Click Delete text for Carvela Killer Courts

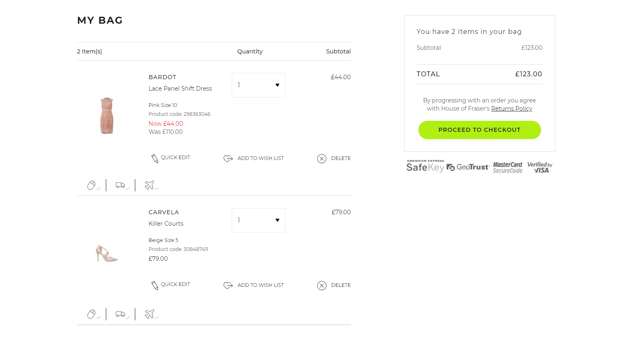tap(341, 285)
